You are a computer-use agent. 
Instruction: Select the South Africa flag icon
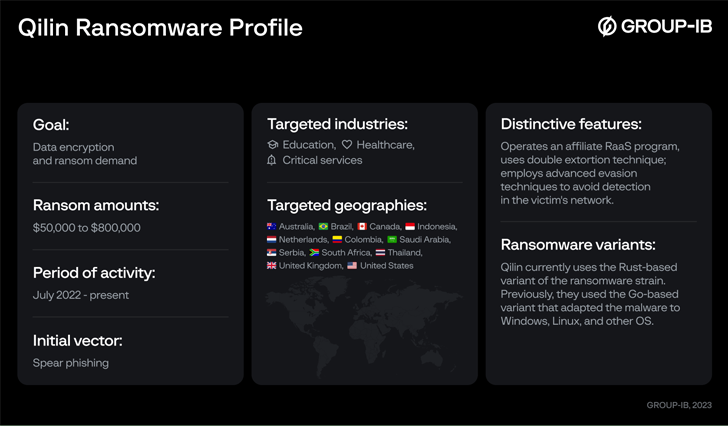tap(314, 253)
